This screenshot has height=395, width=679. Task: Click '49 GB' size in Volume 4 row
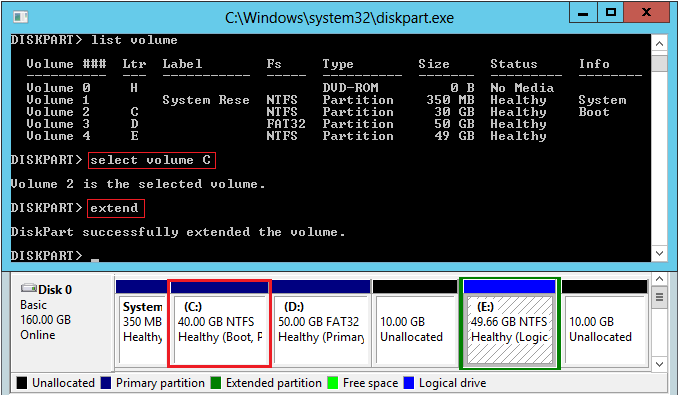pyautogui.click(x=454, y=136)
